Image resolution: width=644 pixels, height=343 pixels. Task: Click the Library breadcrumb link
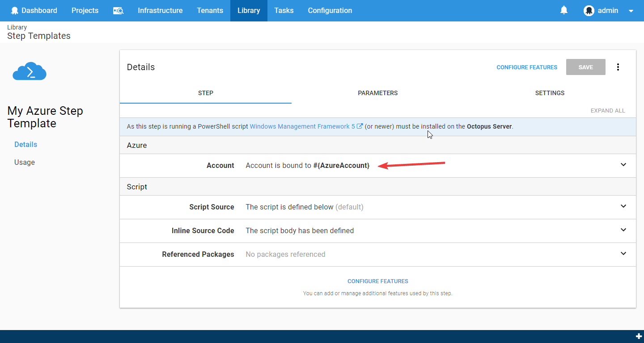point(17,27)
